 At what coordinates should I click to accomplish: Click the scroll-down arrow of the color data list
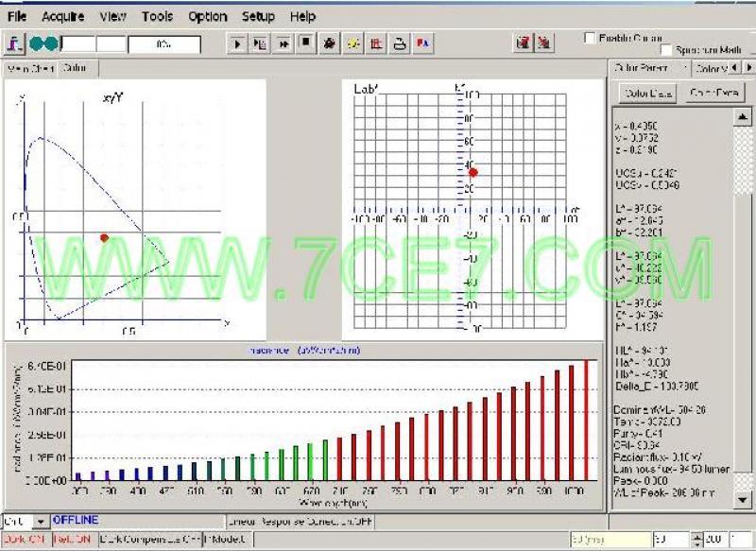[x=743, y=500]
